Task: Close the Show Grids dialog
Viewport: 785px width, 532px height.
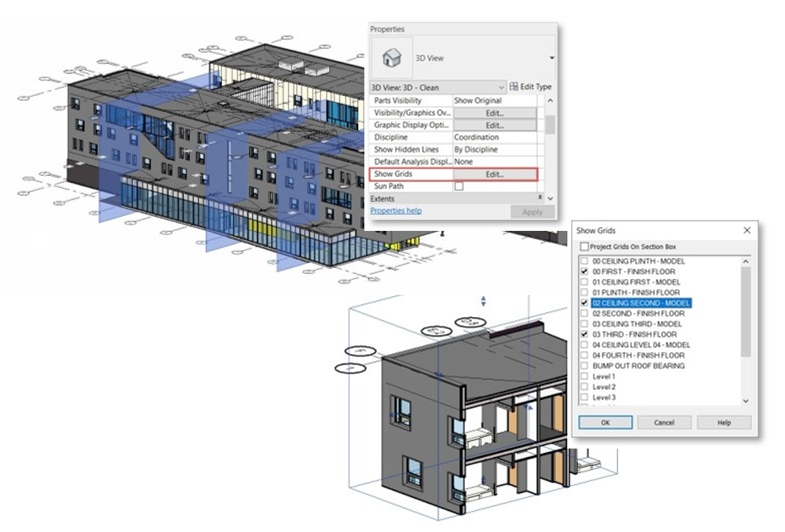Action: point(747,230)
